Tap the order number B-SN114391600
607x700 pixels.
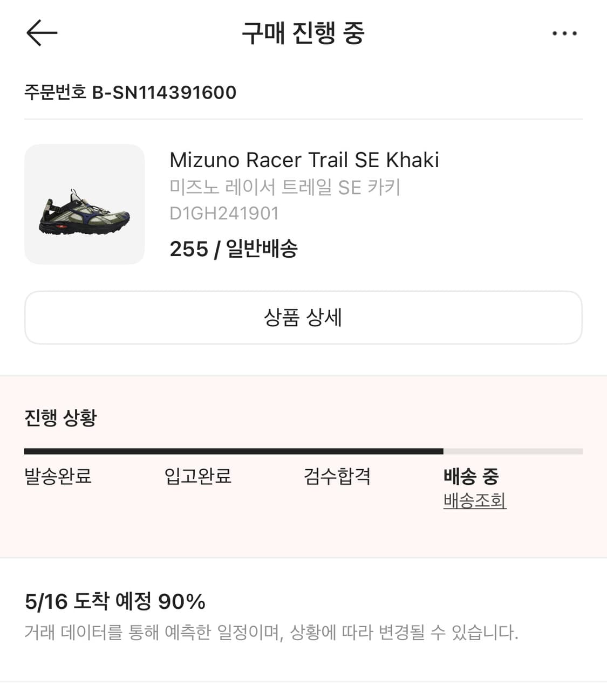click(x=130, y=92)
